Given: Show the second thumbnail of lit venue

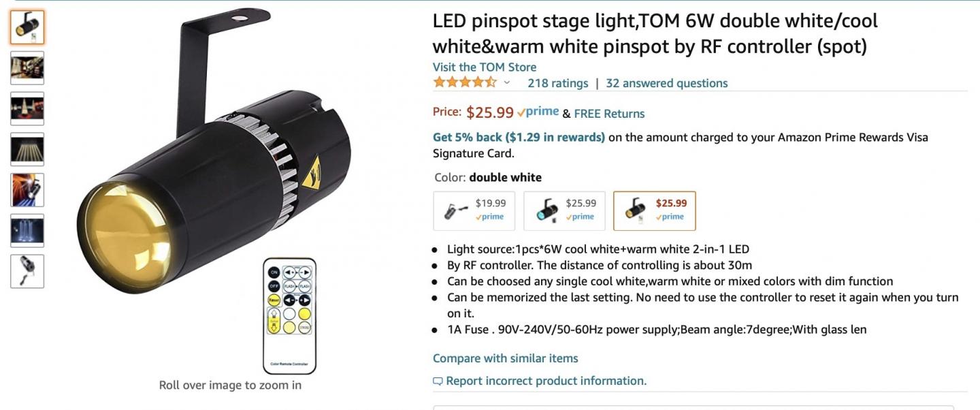Looking at the screenshot, I should click(x=27, y=68).
